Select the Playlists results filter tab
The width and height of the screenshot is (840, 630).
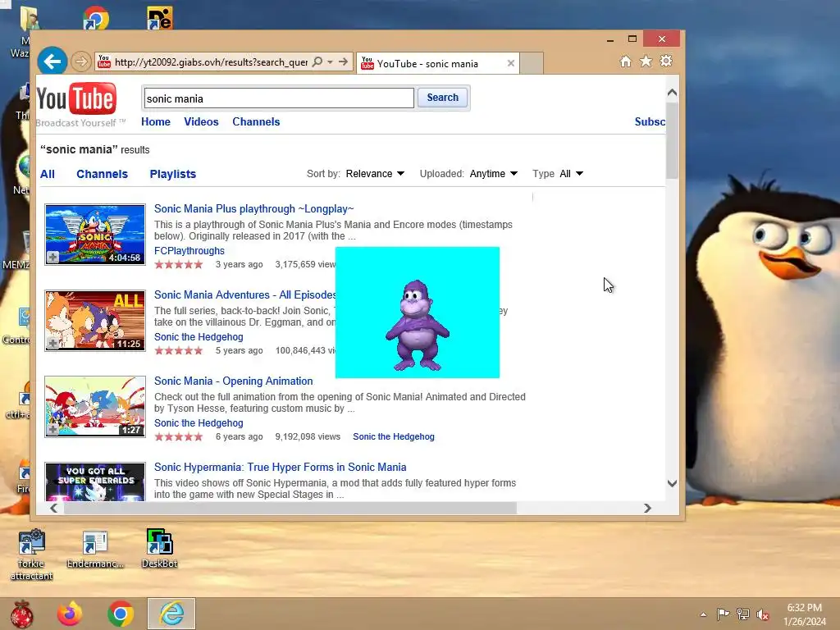point(173,174)
